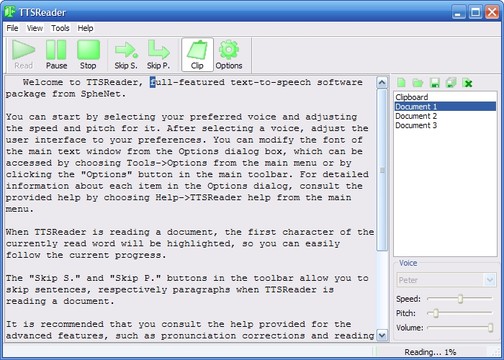Open the File menu
Viewport: 504px width, 360px height.
click(x=12, y=28)
